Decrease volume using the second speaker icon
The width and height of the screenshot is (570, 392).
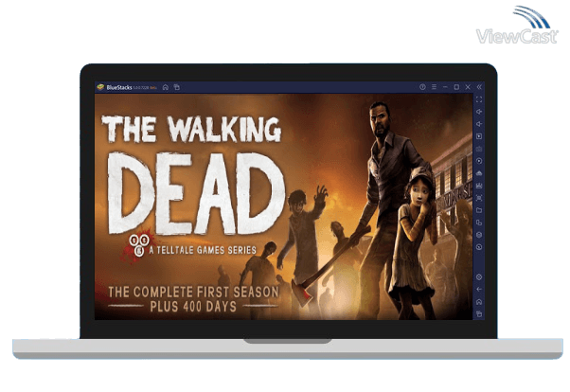(x=479, y=124)
